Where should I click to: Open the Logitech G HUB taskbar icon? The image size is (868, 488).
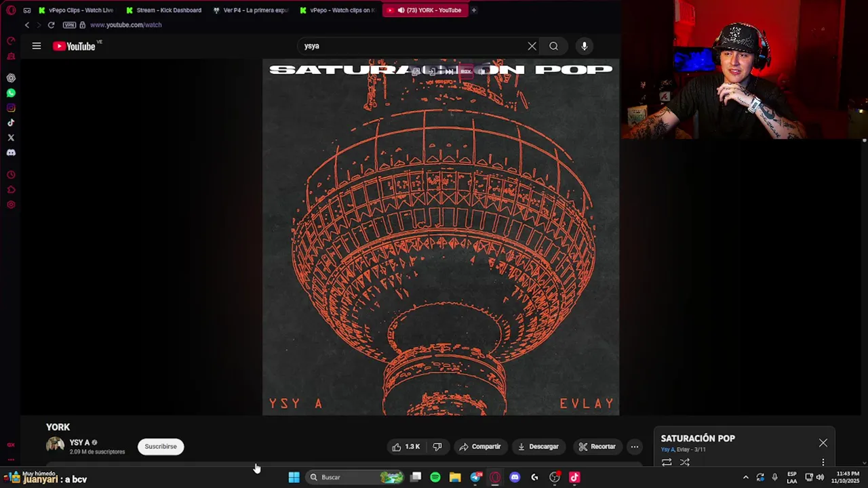(x=534, y=477)
